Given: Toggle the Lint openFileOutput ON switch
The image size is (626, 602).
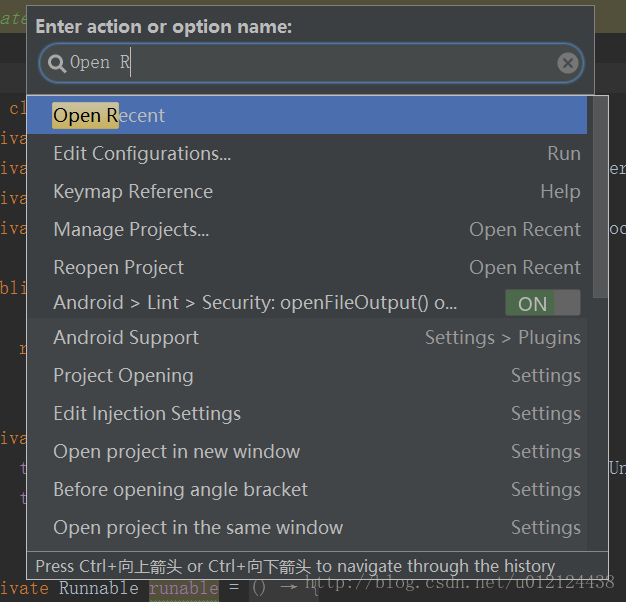Looking at the screenshot, I should 543,303.
